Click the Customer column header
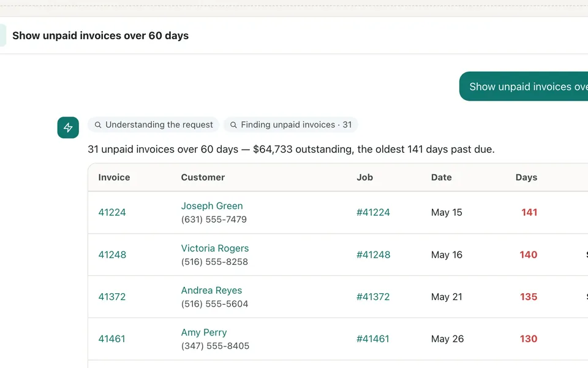Image resolution: width=588 pixels, height=368 pixels. click(203, 177)
